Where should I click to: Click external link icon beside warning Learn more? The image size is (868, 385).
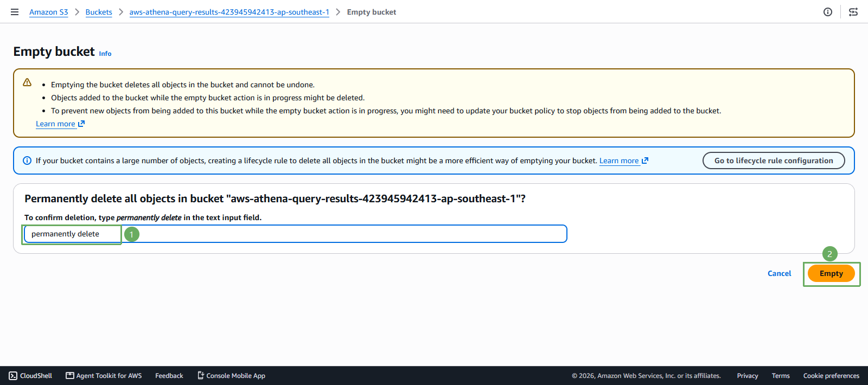click(81, 124)
